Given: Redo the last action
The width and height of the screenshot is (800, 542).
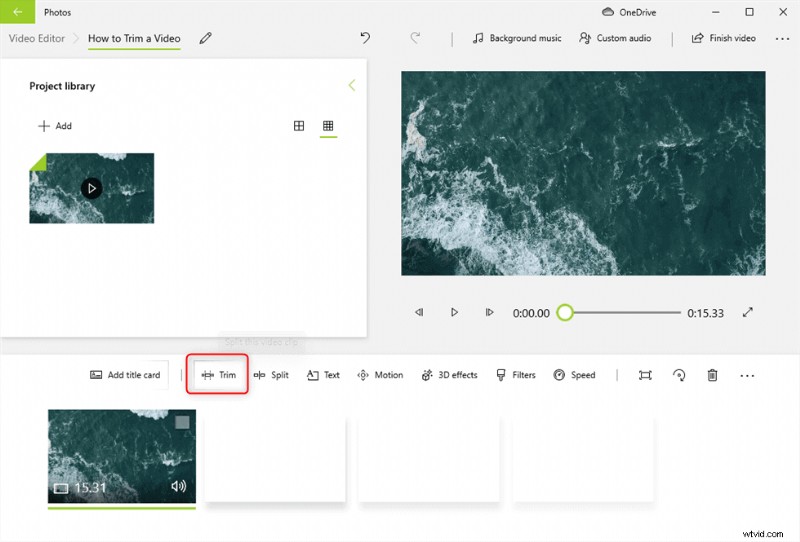Looking at the screenshot, I should click(x=415, y=38).
